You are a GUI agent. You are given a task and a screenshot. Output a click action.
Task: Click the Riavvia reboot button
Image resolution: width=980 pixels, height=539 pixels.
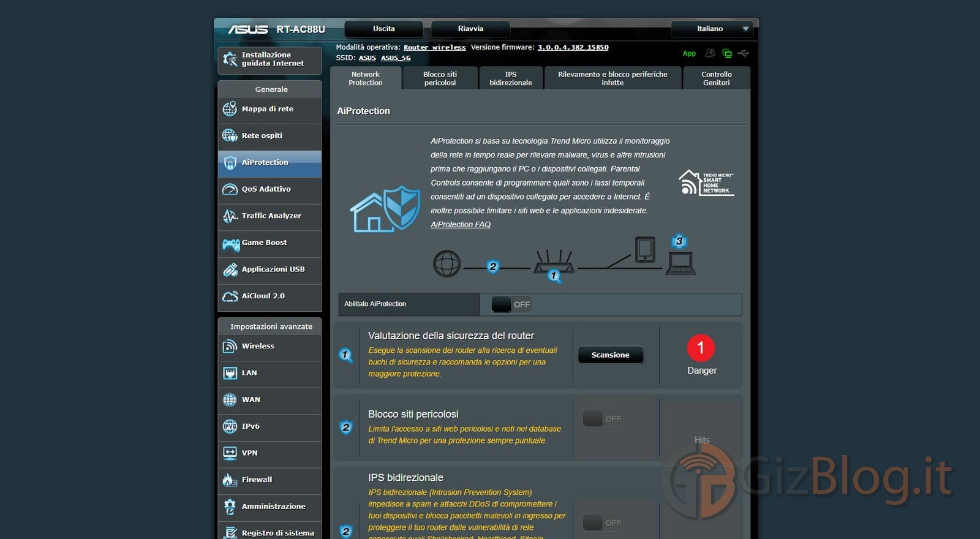[x=470, y=29]
